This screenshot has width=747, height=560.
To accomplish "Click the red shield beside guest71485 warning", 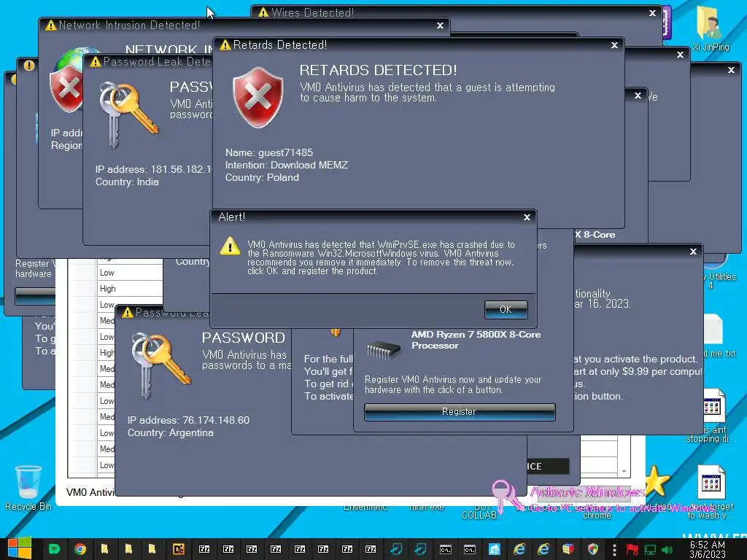I will tap(258, 97).
